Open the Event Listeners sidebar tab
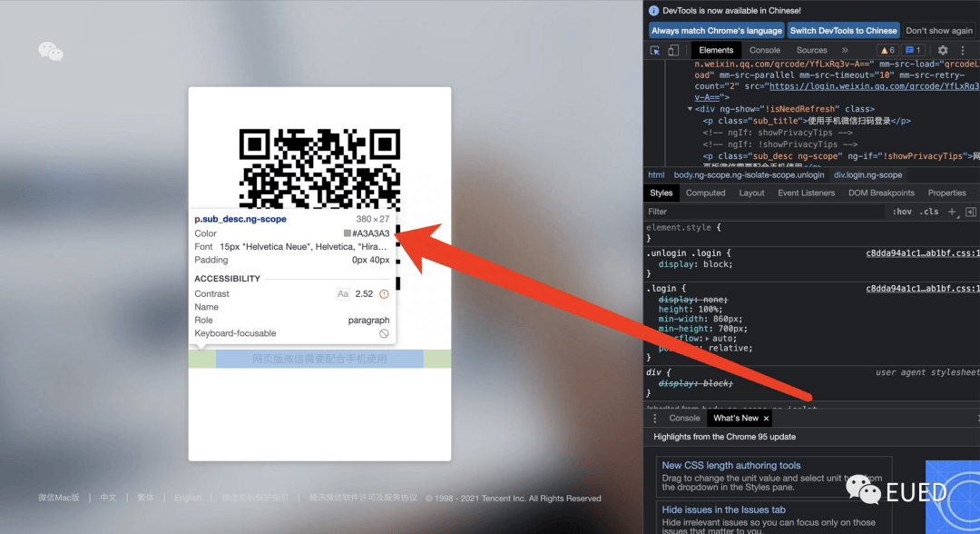The width and height of the screenshot is (980, 534). tap(806, 193)
